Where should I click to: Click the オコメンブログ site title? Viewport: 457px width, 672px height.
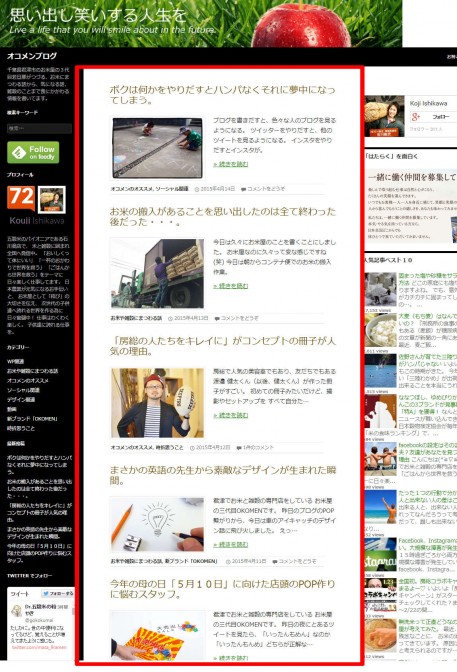pyautogui.click(x=32, y=56)
